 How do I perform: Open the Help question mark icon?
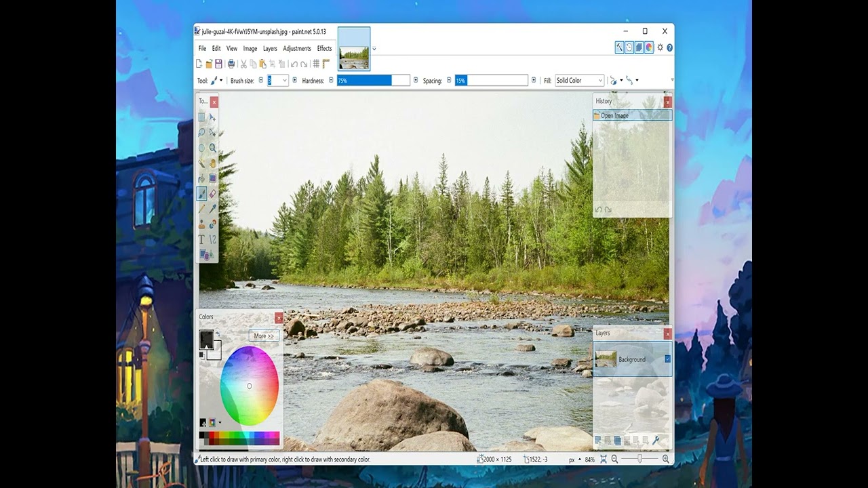tap(670, 47)
